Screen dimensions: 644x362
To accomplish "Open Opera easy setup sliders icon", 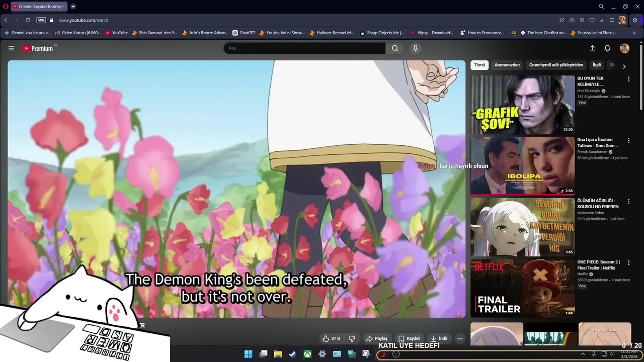I will click(612, 20).
